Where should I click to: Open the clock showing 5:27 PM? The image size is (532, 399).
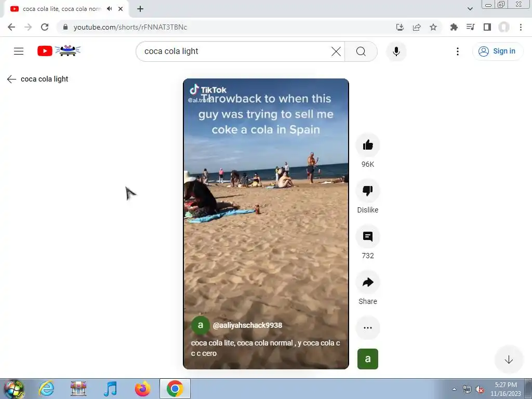coord(506,389)
